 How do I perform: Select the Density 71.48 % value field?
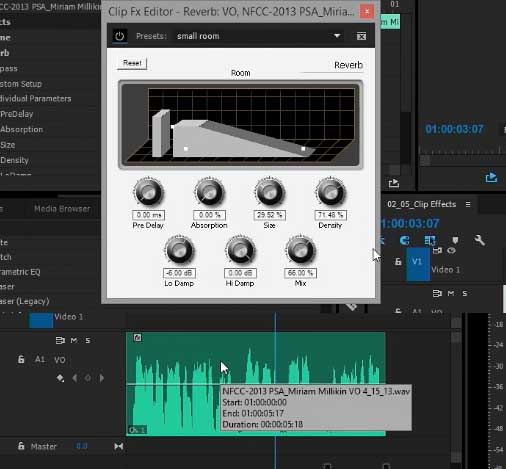point(331,215)
